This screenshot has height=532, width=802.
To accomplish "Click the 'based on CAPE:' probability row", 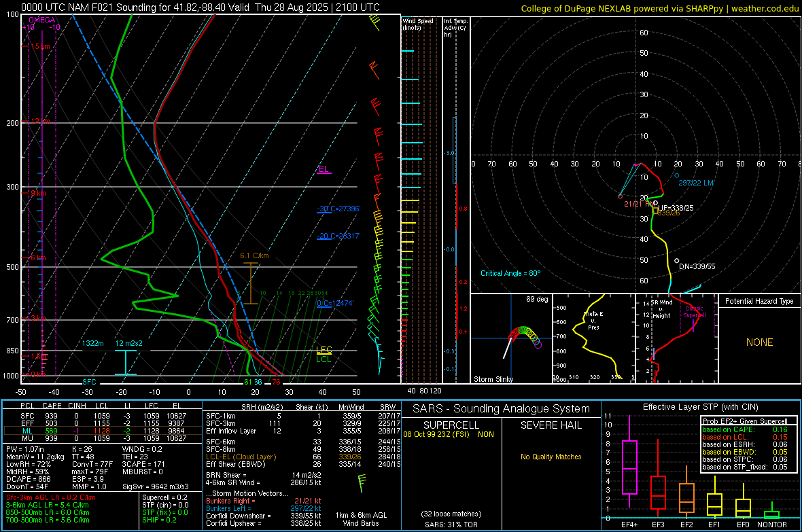I will (x=745, y=429).
